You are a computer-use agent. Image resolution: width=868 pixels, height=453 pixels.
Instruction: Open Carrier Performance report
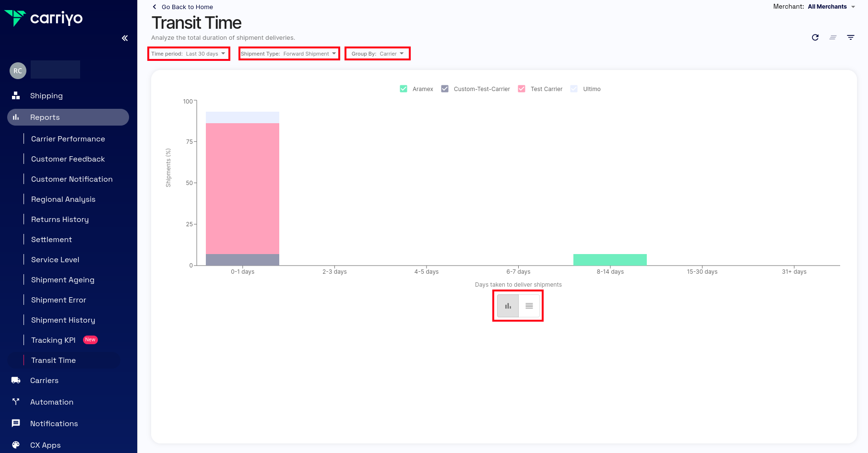pos(68,139)
